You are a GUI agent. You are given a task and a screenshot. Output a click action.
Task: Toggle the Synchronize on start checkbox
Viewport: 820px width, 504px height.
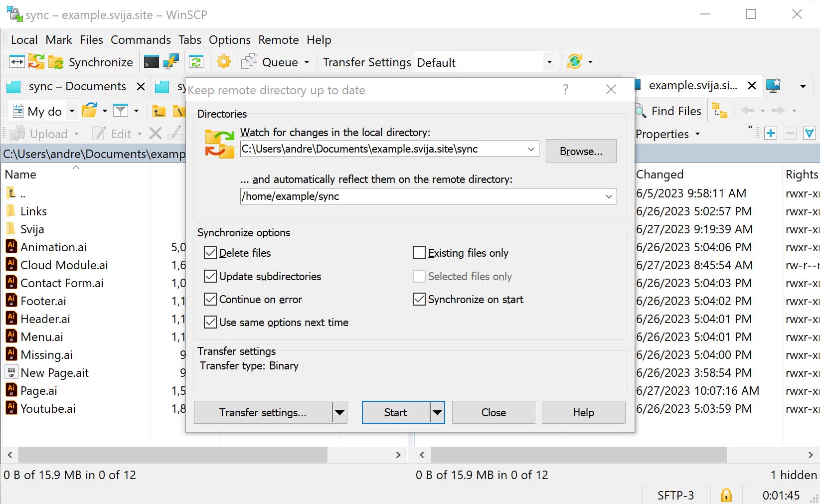point(419,300)
